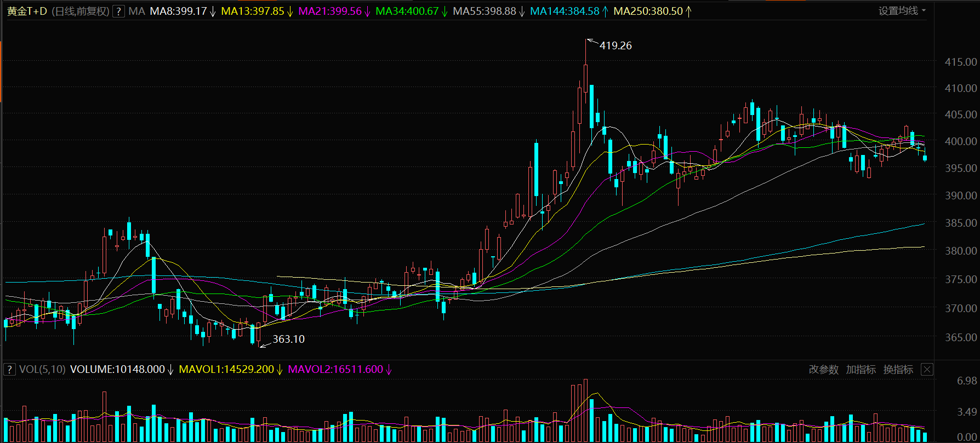Click the VOLUME:10148.000 value
The image size is (980, 443).
117,370
